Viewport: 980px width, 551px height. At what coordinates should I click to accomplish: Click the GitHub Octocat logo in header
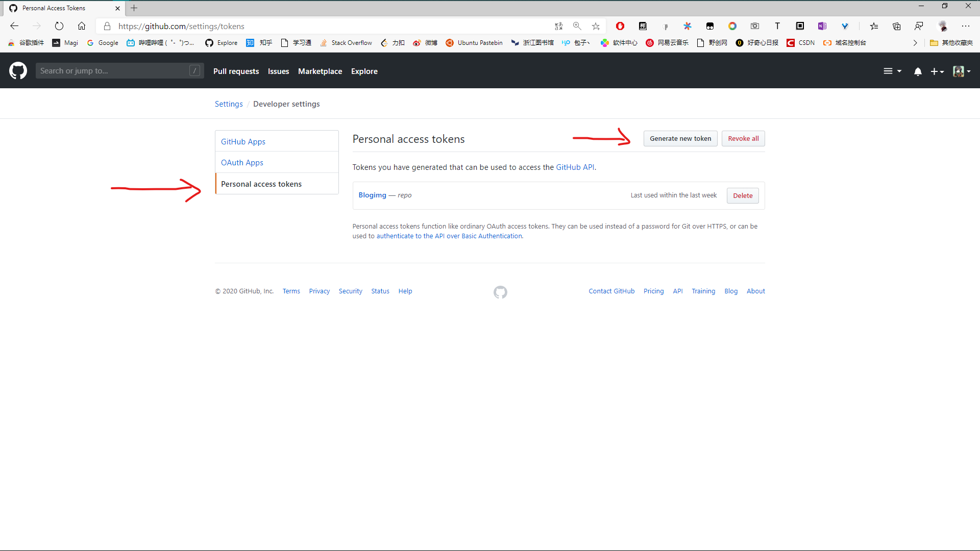point(18,71)
